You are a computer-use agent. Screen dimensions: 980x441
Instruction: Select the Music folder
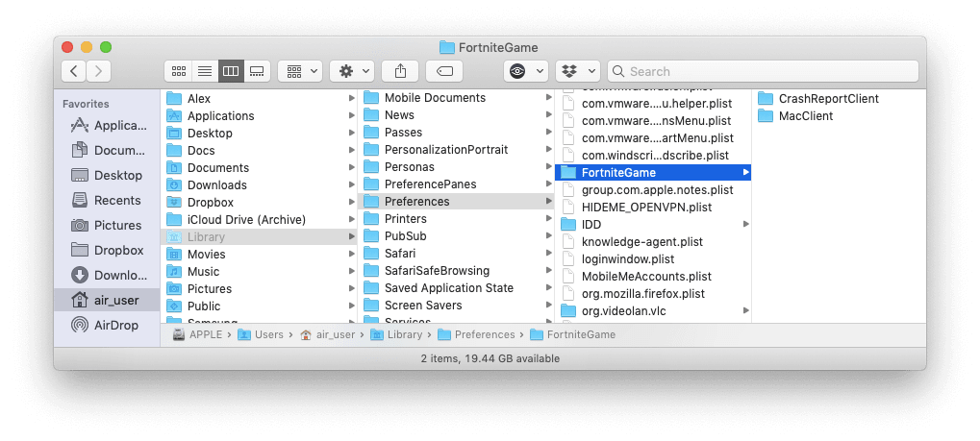(x=259, y=272)
